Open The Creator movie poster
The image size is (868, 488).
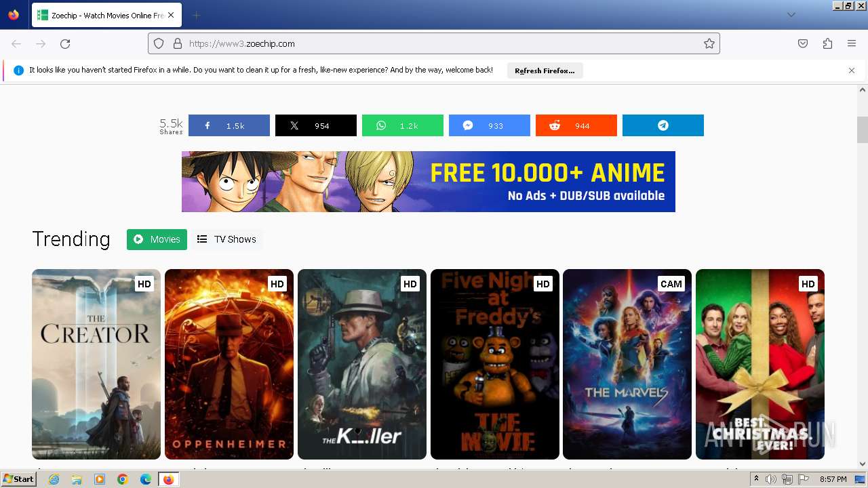click(x=96, y=365)
